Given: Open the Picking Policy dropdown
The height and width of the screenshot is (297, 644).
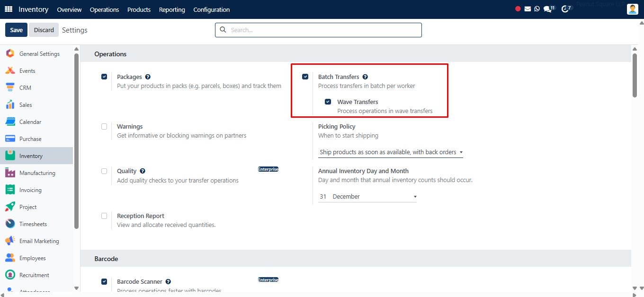Looking at the screenshot, I should click(x=391, y=152).
